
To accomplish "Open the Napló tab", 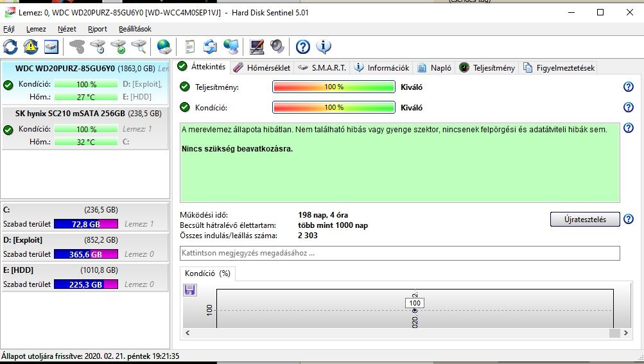I will [x=435, y=68].
